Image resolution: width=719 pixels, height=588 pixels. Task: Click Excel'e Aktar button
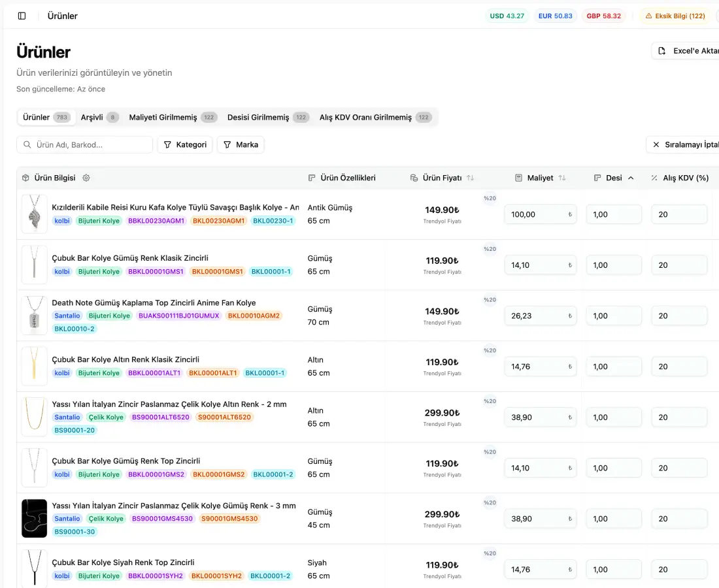click(x=685, y=51)
